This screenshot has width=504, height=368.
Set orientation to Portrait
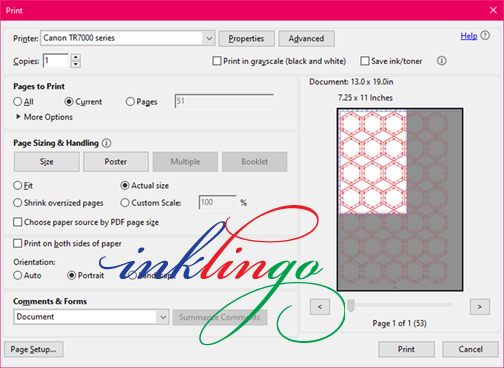coord(71,275)
